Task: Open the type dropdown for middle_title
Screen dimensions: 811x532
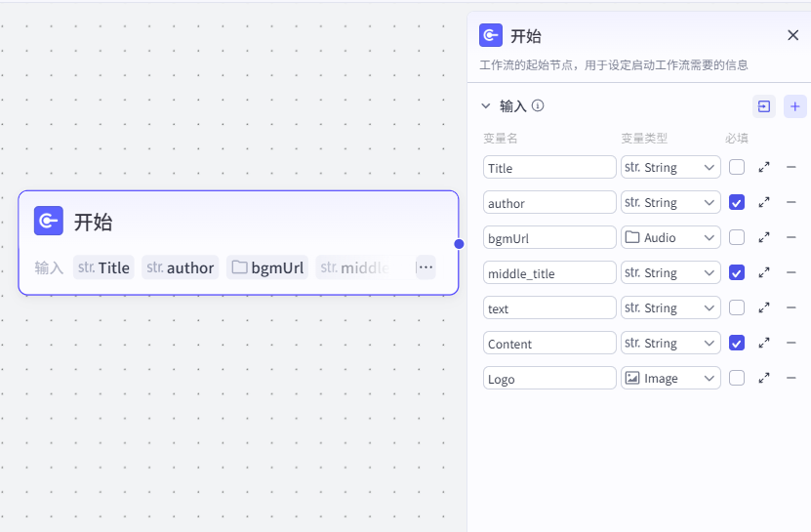Action: 670,272
